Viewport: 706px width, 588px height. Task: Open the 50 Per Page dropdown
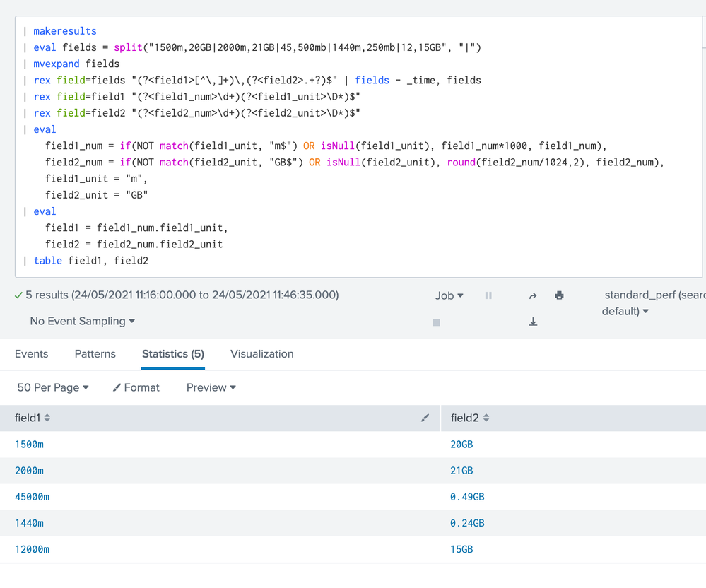pyautogui.click(x=53, y=387)
